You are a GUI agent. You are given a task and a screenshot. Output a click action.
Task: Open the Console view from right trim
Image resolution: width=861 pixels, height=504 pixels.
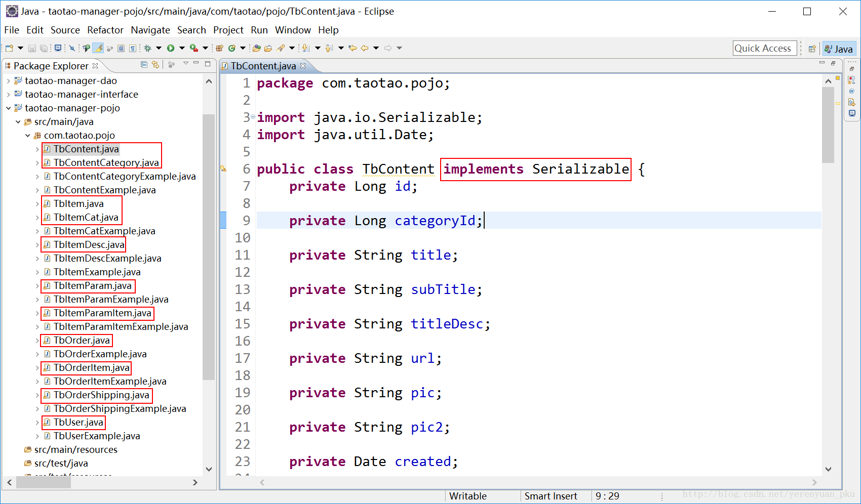[x=852, y=113]
